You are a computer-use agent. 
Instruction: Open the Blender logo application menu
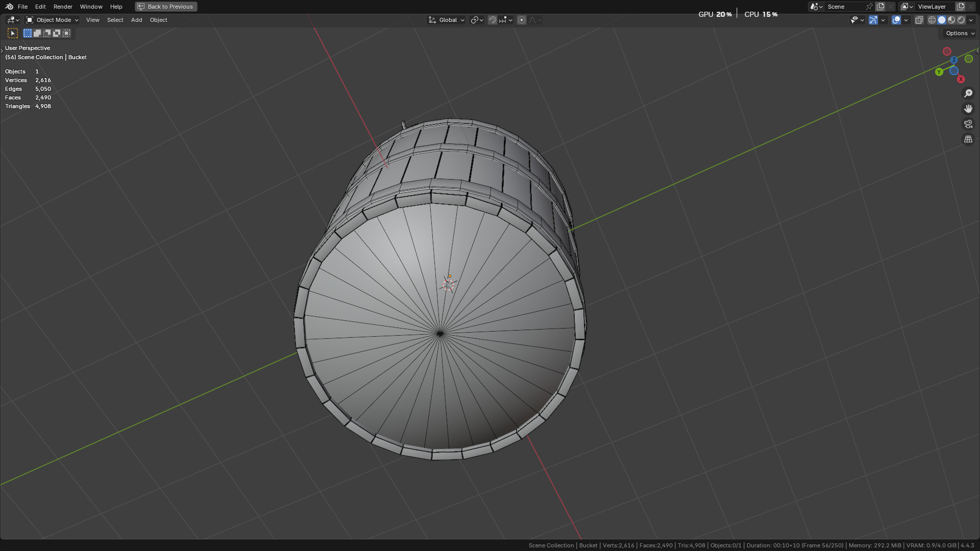pos(9,7)
